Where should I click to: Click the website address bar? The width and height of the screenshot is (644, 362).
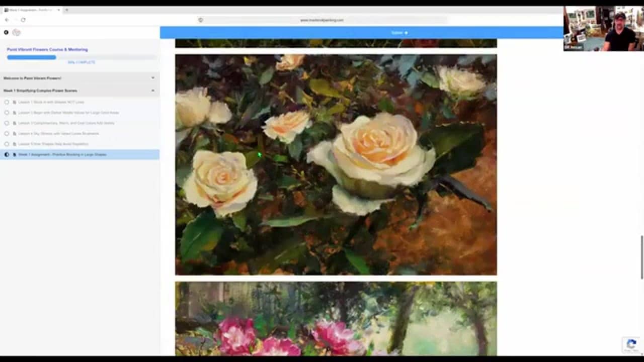[x=322, y=20]
